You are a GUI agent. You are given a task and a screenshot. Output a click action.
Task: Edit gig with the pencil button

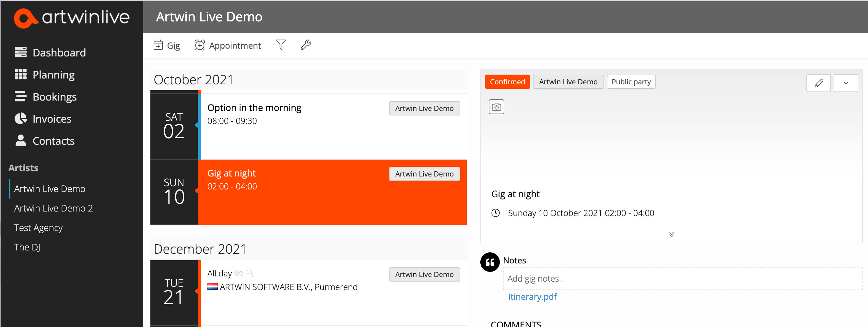click(818, 83)
